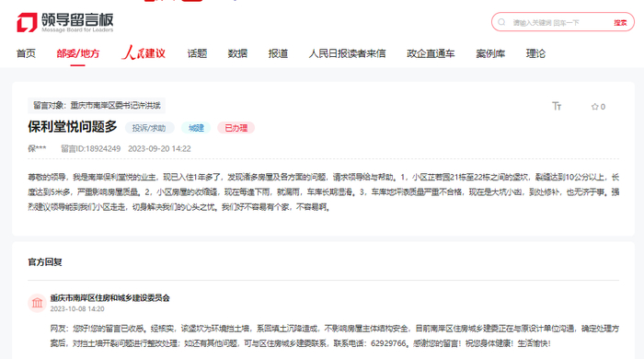Click the 投诉/求助 tag
644x359 pixels.
(x=149, y=128)
